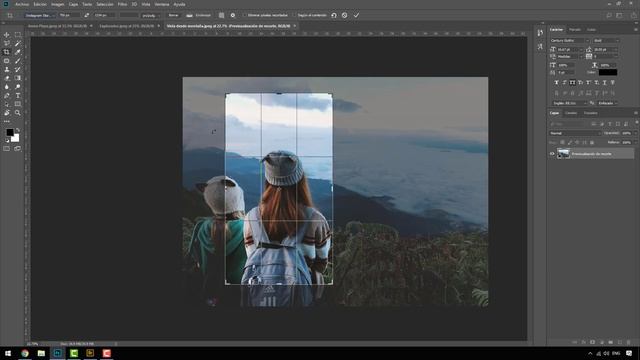Viewport: 640px width, 360px height.
Task: Open the crop preset ratio dropdown
Action: coord(39,15)
